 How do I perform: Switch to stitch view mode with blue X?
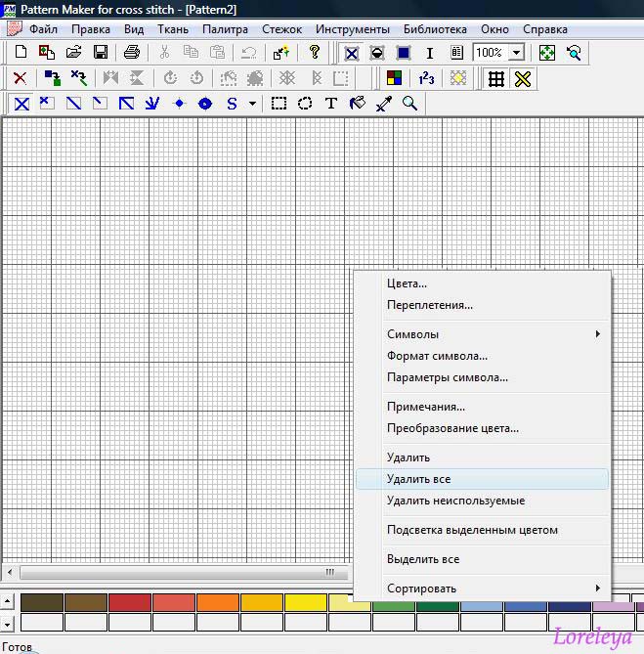click(352, 54)
